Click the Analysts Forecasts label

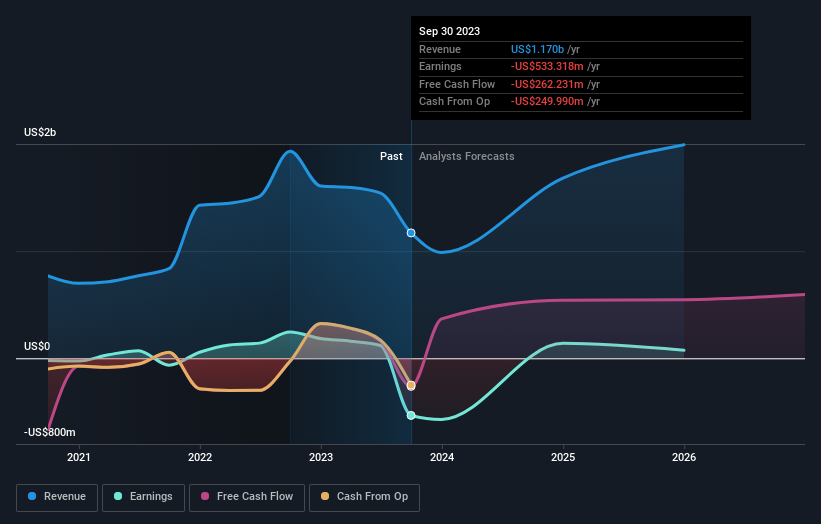pyautogui.click(x=467, y=157)
